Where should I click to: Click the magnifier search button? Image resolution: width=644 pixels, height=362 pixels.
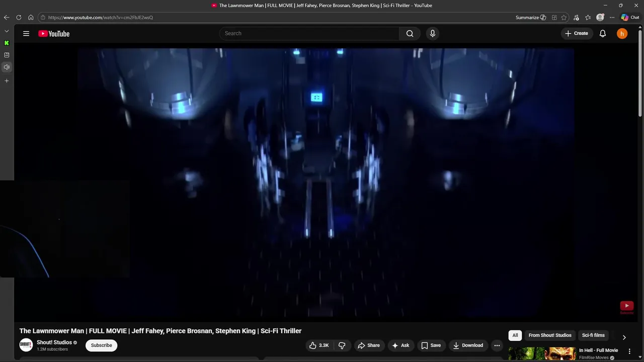pos(410,33)
